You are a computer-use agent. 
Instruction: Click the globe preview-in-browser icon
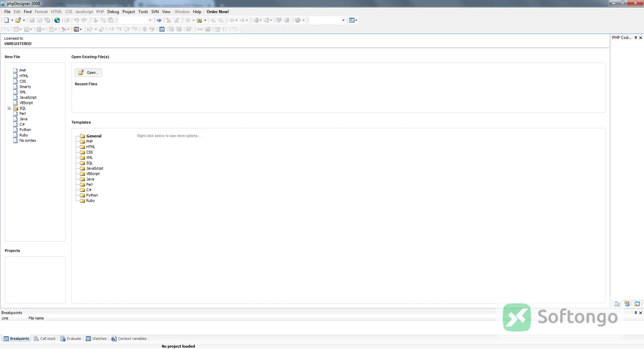[x=57, y=20]
